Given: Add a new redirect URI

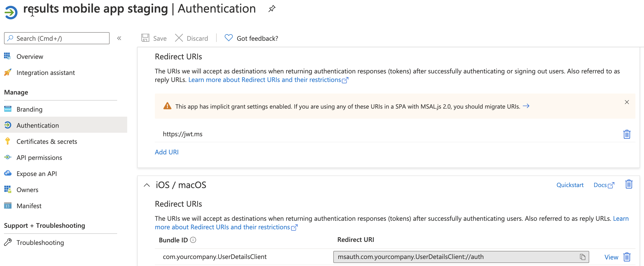Looking at the screenshot, I should [x=167, y=152].
